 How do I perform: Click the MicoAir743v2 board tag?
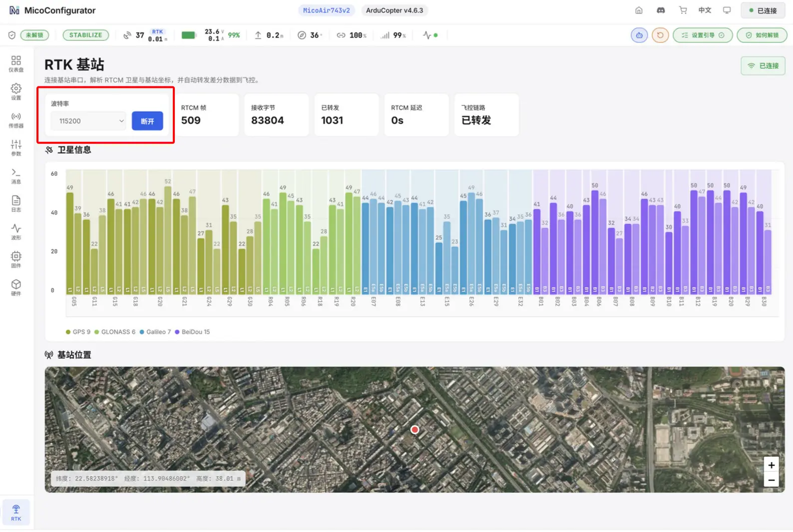pyautogui.click(x=327, y=10)
